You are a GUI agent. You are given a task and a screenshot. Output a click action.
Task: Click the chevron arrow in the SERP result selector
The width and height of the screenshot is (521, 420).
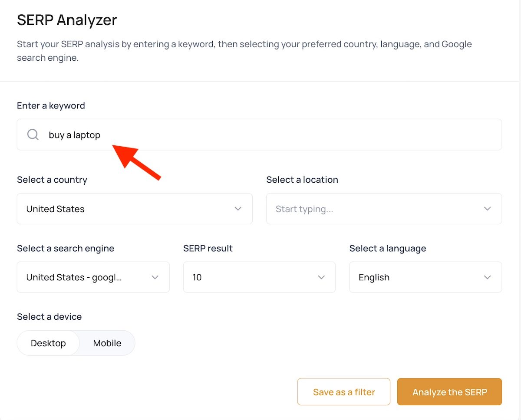[321, 277]
